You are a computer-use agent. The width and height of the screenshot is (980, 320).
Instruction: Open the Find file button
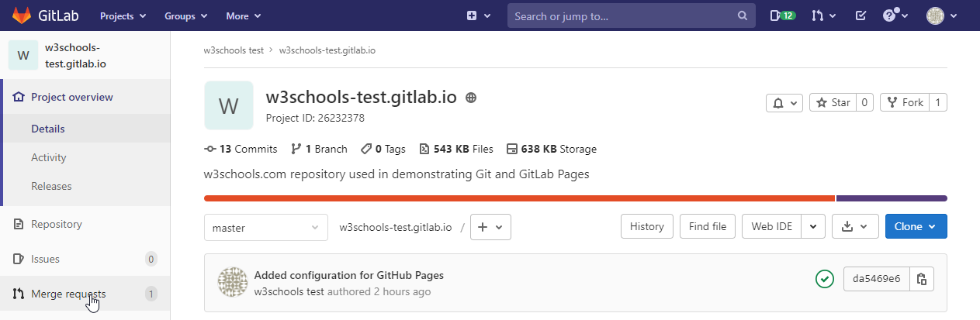click(x=708, y=226)
